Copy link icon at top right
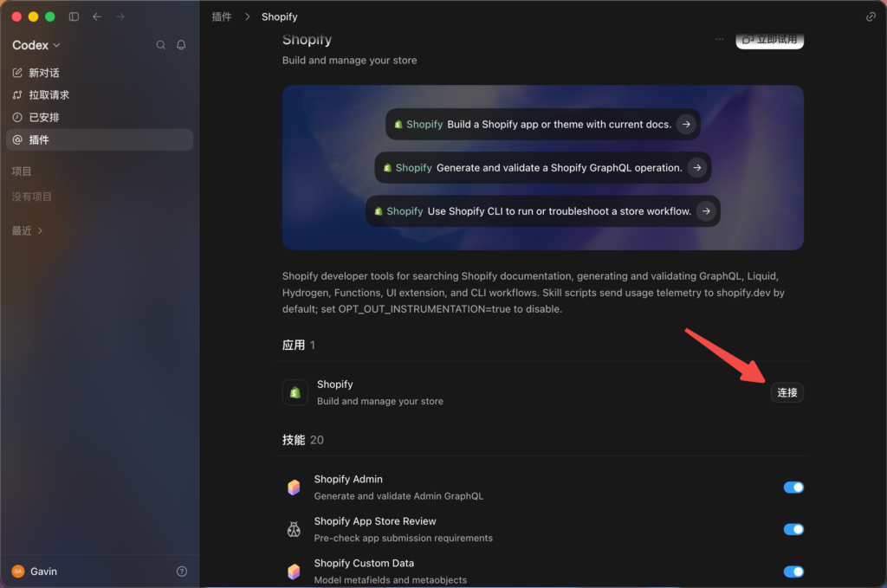Image resolution: width=887 pixels, height=588 pixels. pyautogui.click(x=871, y=16)
